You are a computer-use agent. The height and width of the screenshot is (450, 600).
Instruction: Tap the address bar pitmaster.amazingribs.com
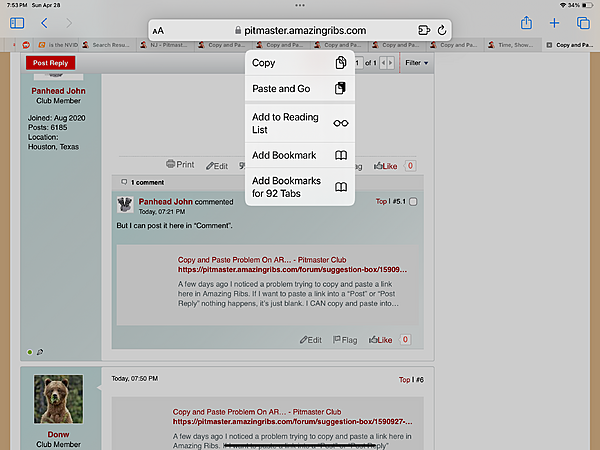click(x=300, y=30)
